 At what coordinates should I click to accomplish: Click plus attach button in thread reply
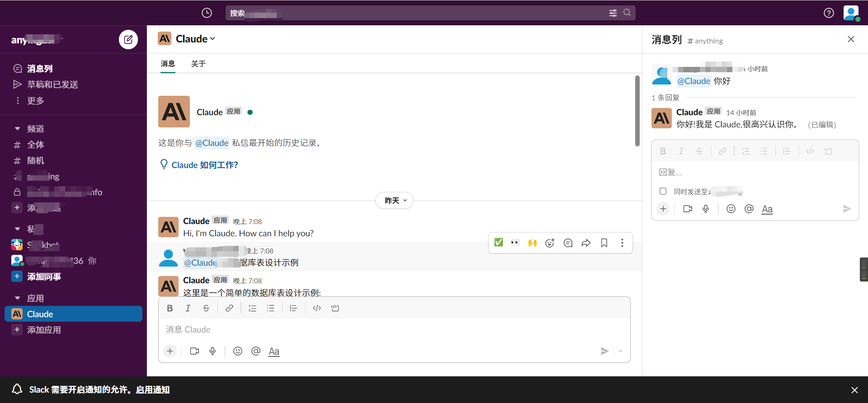click(x=663, y=209)
